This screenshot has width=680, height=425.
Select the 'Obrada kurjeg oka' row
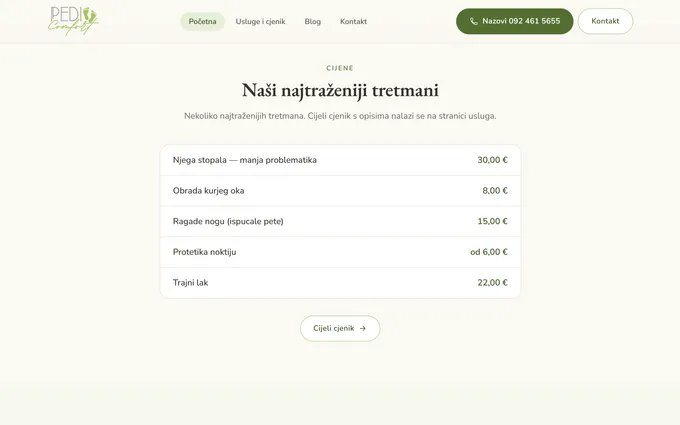coord(340,191)
